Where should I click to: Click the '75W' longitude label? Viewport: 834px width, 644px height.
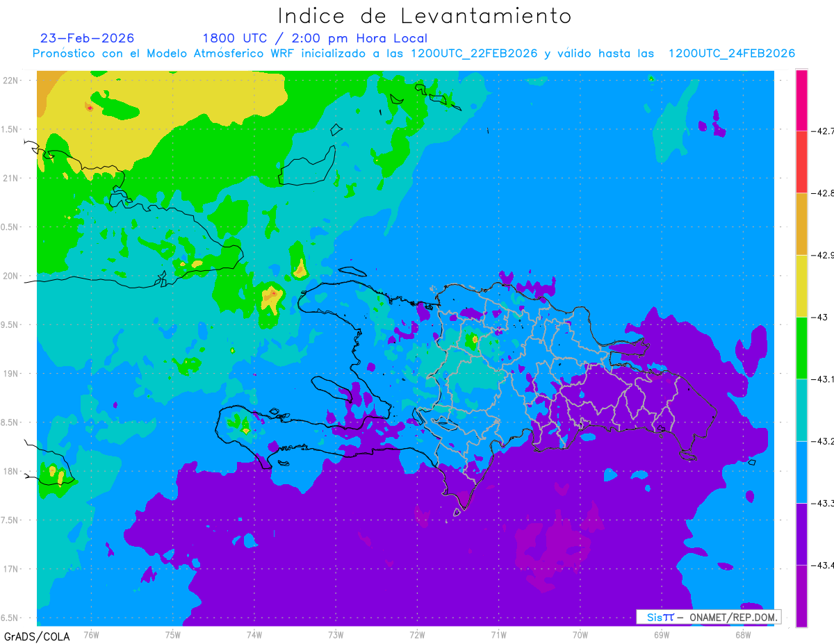click(x=172, y=634)
